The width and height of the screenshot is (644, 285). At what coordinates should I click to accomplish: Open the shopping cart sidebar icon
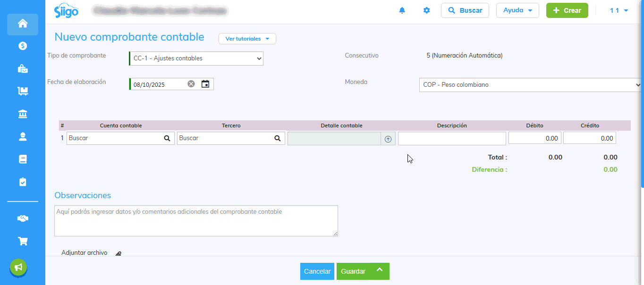point(23,241)
